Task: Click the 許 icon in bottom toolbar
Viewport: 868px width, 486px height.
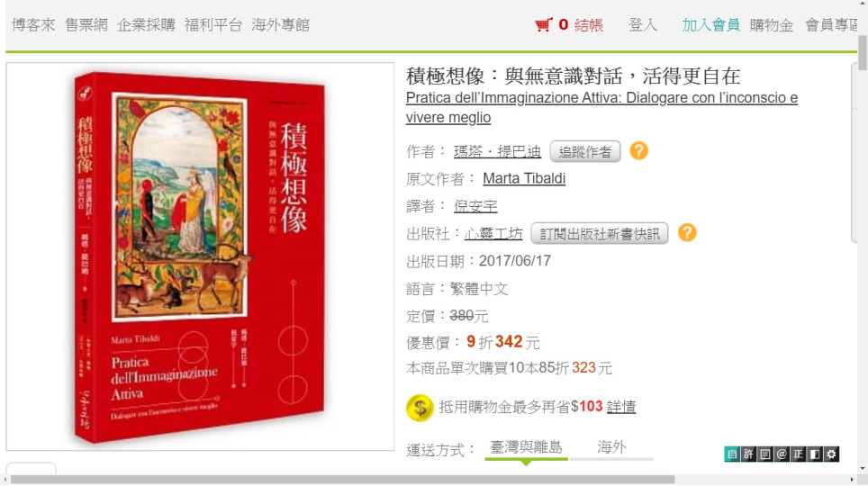Action: 748,454
